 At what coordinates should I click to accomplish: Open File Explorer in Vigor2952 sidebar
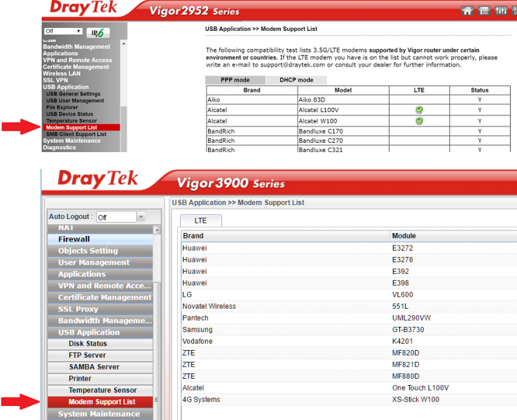click(x=62, y=107)
